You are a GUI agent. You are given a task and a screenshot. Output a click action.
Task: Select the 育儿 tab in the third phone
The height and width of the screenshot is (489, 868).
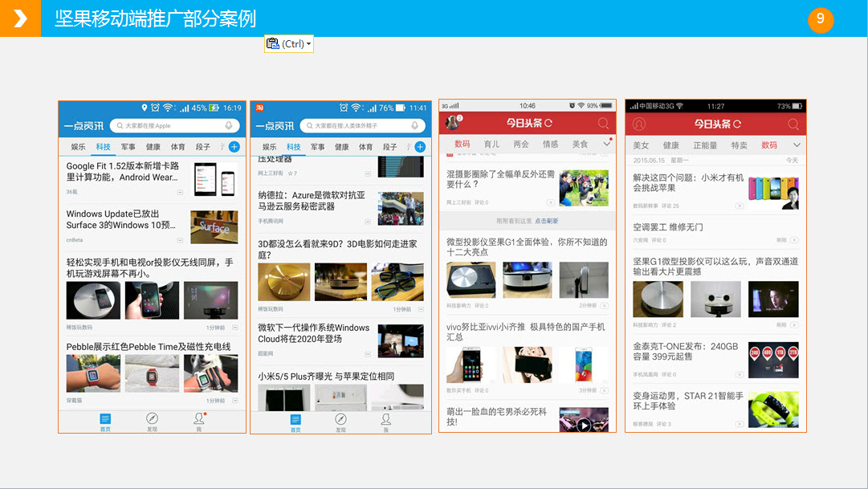(x=491, y=145)
